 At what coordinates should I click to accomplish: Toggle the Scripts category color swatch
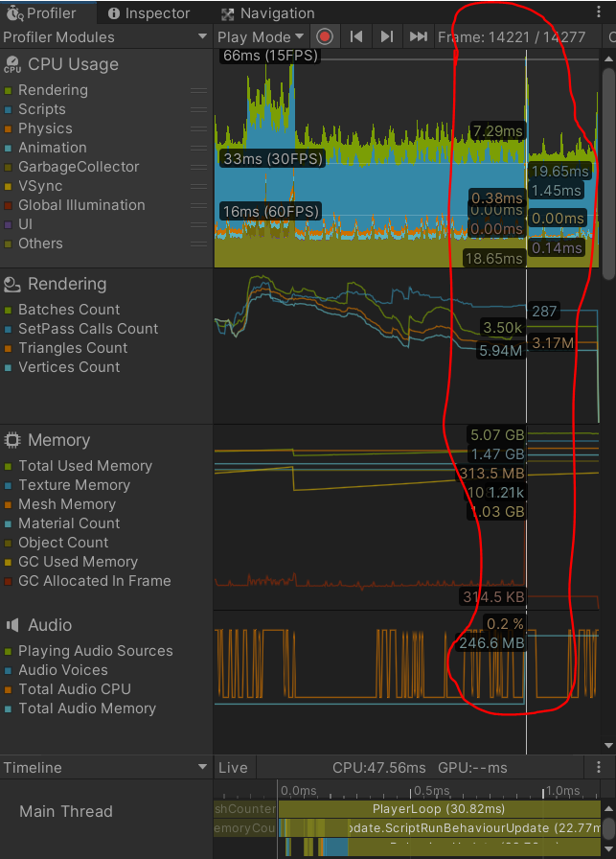pyautogui.click(x=8, y=109)
